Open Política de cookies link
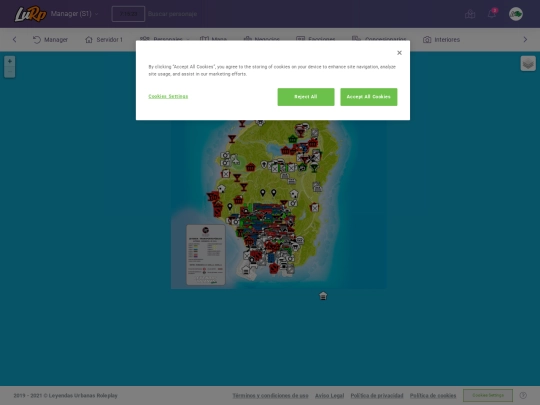Viewport: 540px width, 405px height. click(433, 395)
